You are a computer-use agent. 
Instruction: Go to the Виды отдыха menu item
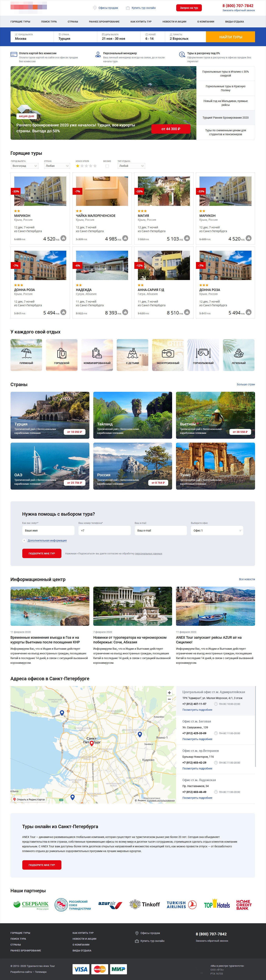[235, 22]
